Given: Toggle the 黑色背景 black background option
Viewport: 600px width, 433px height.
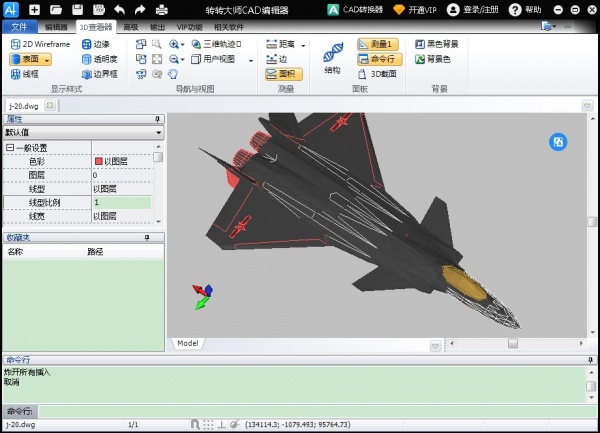Looking at the screenshot, I should tap(436, 45).
